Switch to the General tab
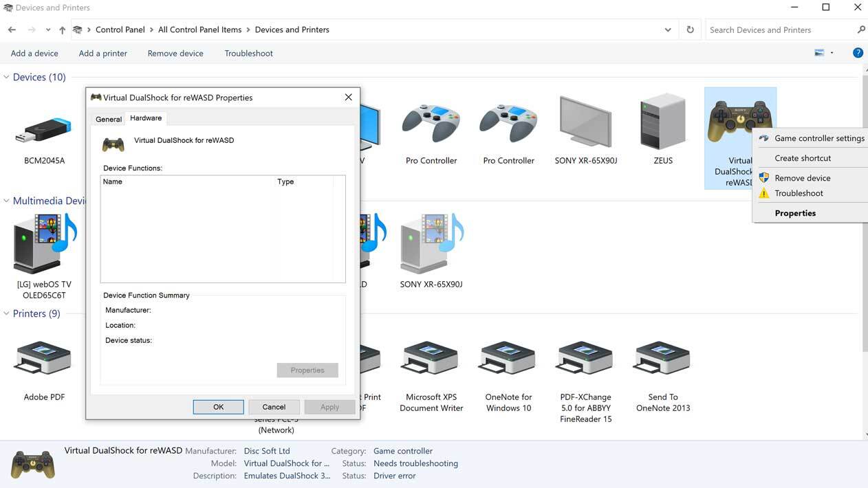This screenshot has width=868, height=488. point(109,119)
